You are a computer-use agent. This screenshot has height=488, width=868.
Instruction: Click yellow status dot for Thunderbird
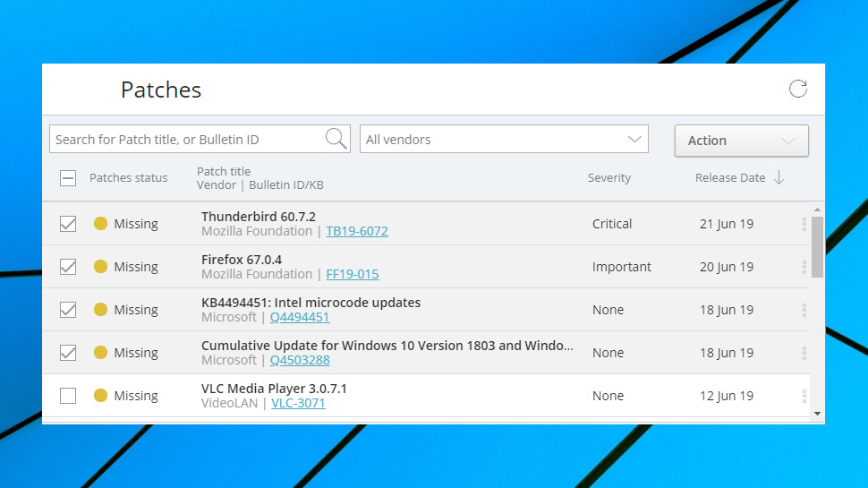[100, 223]
